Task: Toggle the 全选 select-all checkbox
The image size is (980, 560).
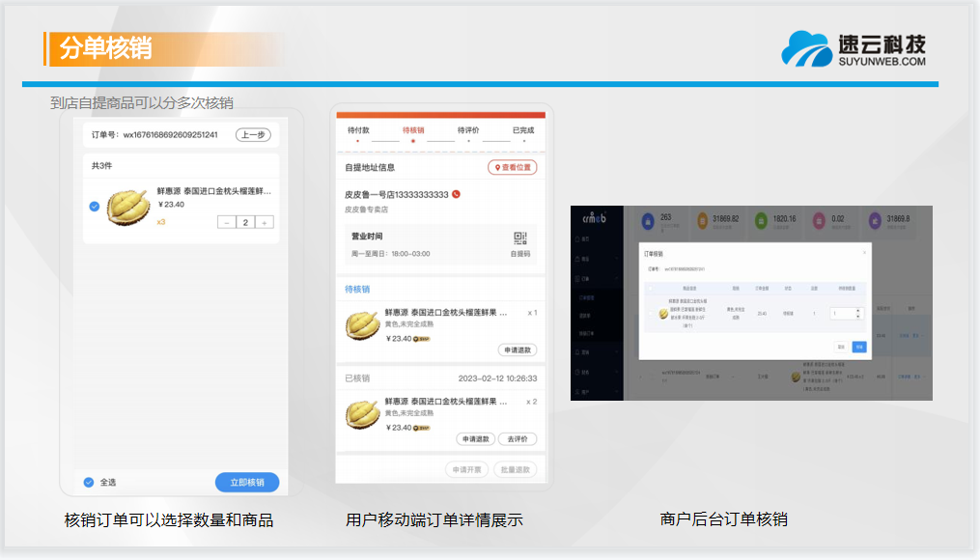Action: 89,482
